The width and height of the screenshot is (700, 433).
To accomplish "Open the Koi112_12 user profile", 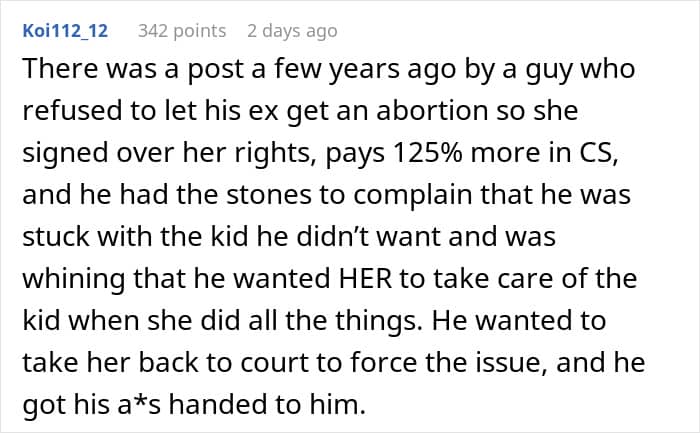I will 68,31.
